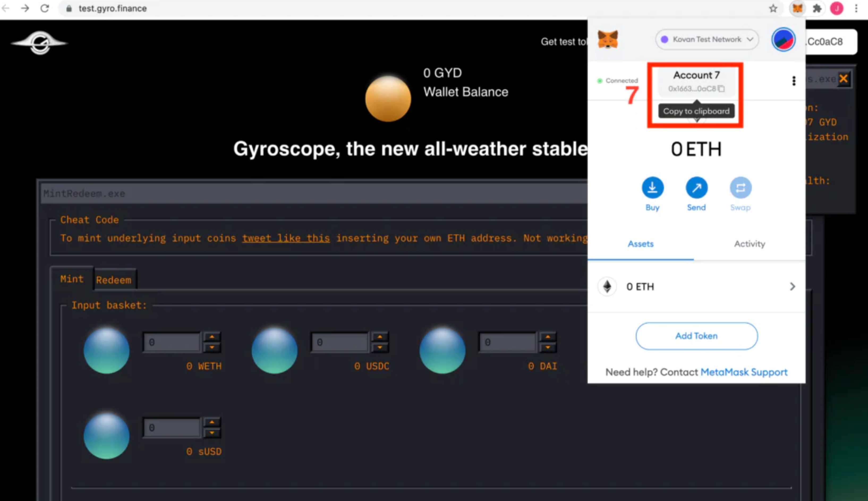Copy the account address with the clipboard icon
This screenshot has height=501, width=868.
(x=721, y=89)
